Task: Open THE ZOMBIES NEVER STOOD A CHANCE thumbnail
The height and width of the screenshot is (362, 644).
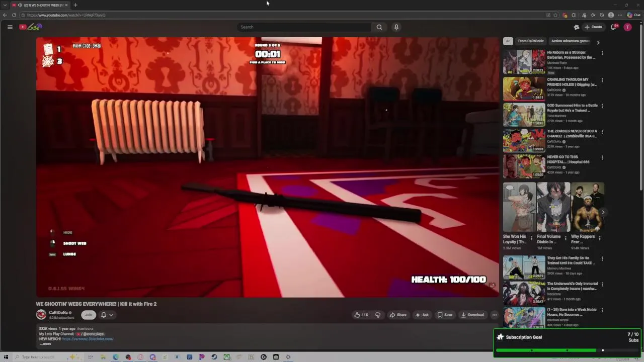Action: (524, 140)
